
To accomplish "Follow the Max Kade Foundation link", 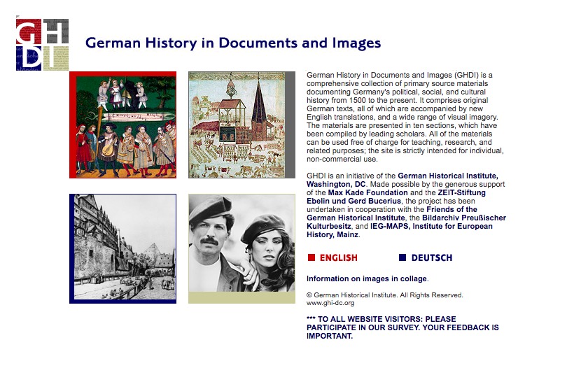I will 367,192.
